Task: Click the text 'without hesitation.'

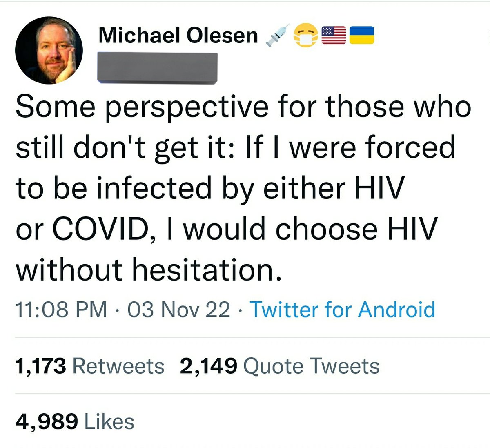Action: point(149,270)
